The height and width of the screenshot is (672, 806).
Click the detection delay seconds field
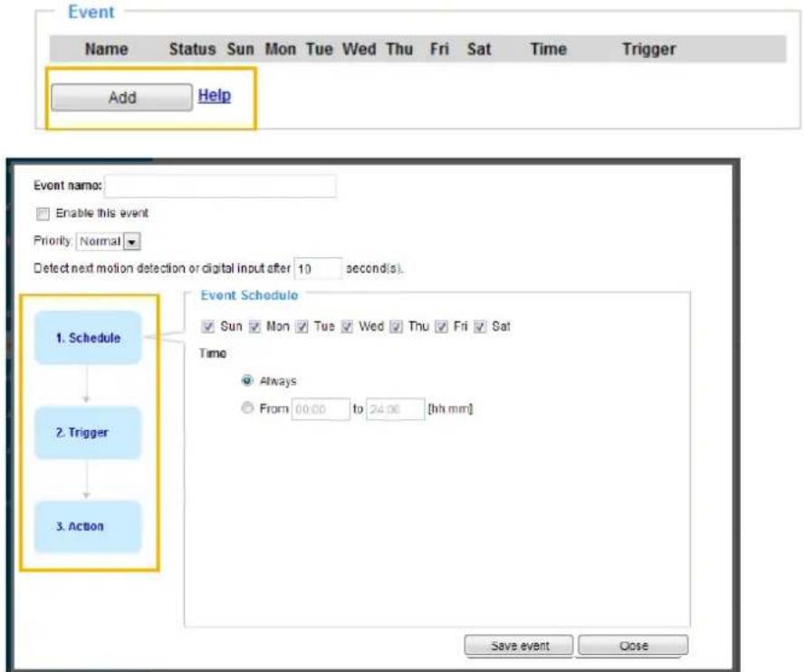[318, 268]
